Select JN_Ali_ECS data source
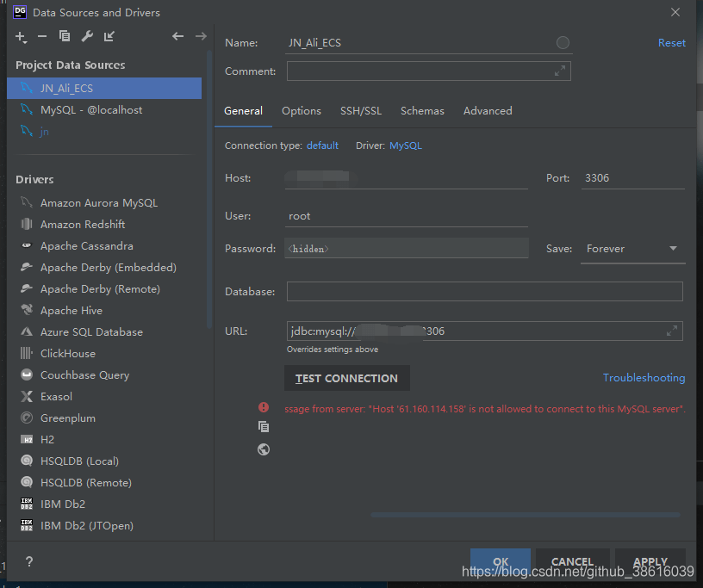The height and width of the screenshot is (588, 703). 104,89
